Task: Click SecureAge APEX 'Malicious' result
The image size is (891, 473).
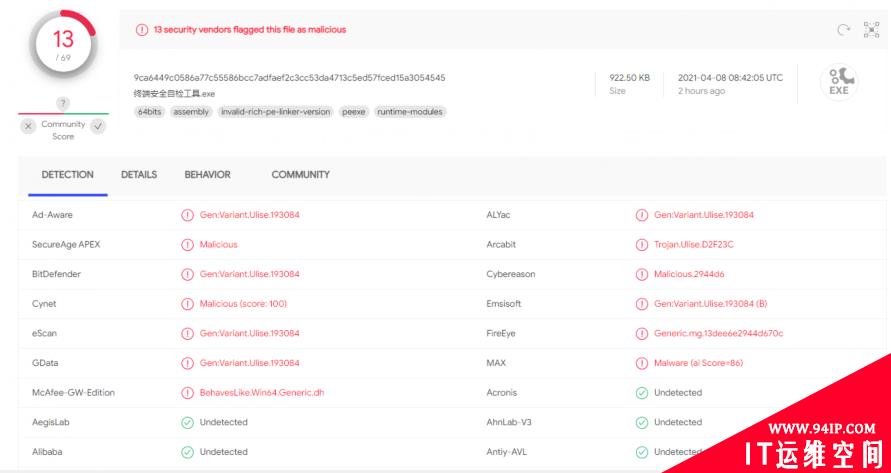Action: 218,244
